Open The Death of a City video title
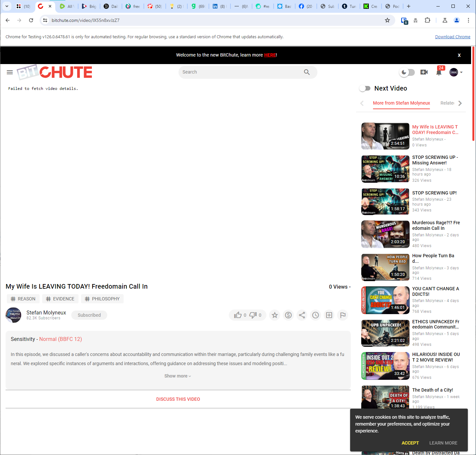 point(433,390)
